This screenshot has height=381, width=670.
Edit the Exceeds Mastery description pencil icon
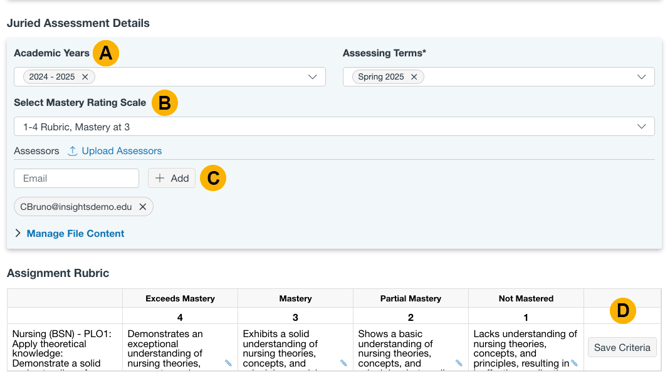229,363
